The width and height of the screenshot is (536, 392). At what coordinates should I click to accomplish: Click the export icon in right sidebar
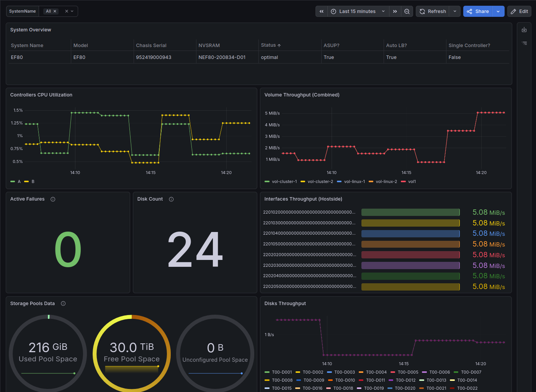click(x=524, y=30)
